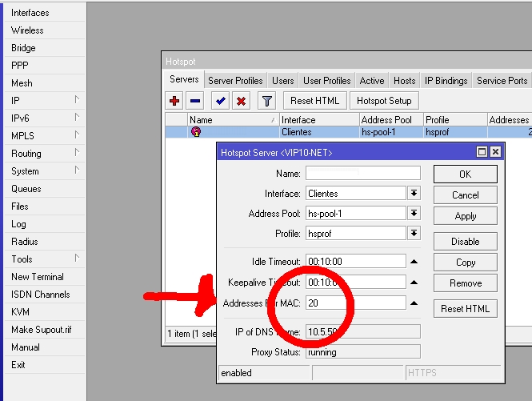Viewport: 532px width, 401px height.
Task: Disable server using red X icon
Action: click(242, 101)
